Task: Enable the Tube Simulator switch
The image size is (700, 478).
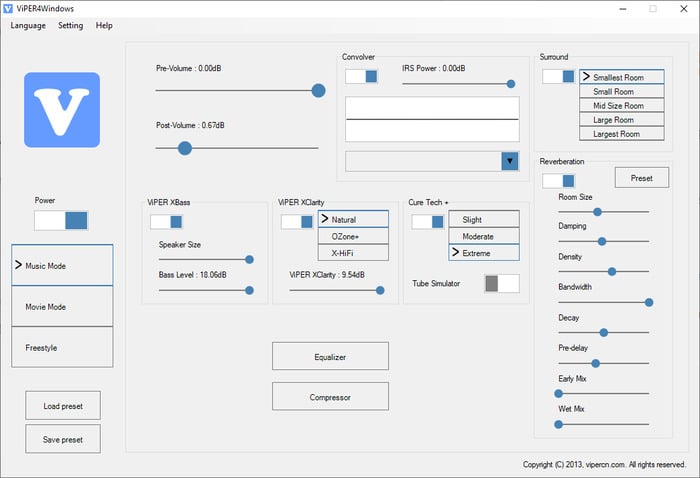Action: [x=502, y=283]
